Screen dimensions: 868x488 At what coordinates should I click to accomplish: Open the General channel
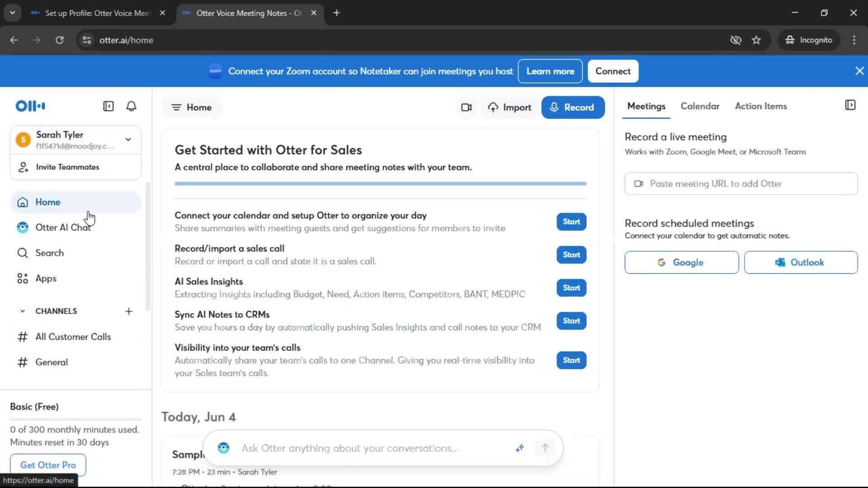76,362
